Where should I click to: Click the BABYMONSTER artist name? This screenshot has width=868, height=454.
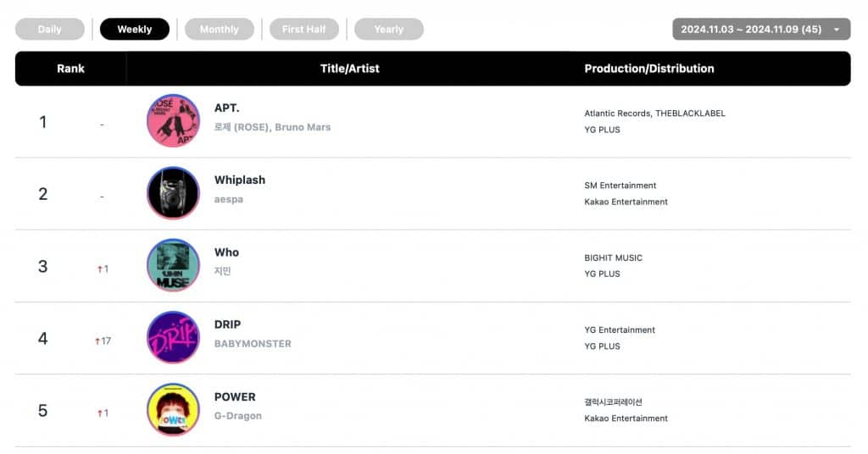(253, 344)
